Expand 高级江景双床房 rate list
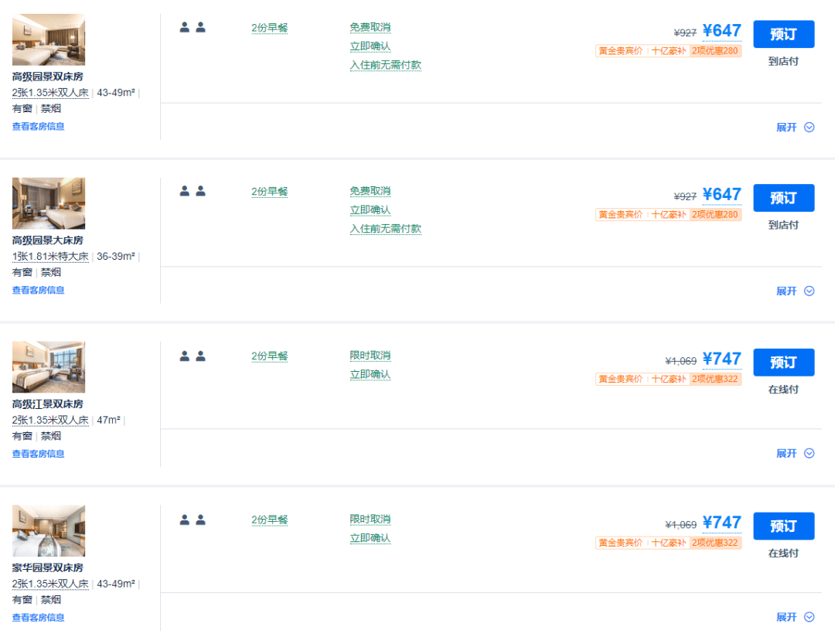Screen dimensions: 835x644 coord(795,453)
